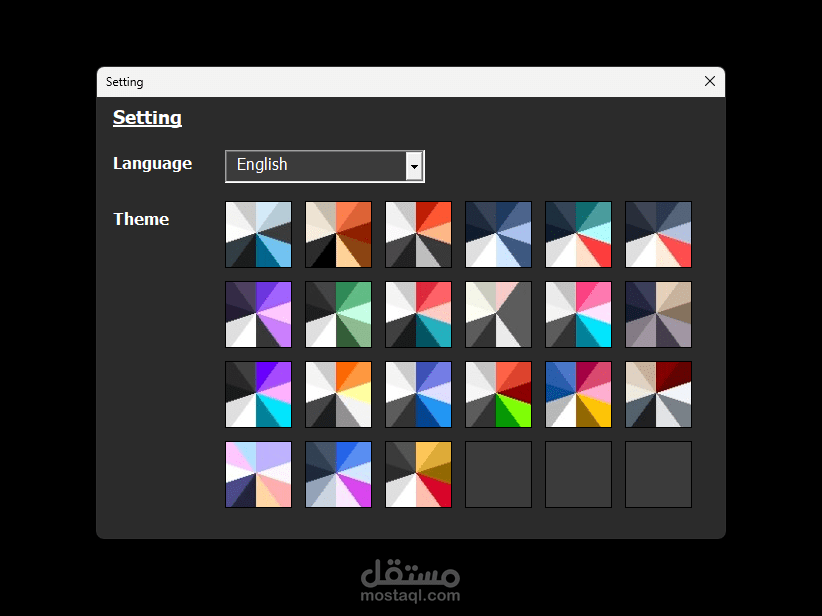This screenshot has height=616, width=822.
Task: Select the blue, crimson-pink and gold theme
Action: [x=578, y=394]
